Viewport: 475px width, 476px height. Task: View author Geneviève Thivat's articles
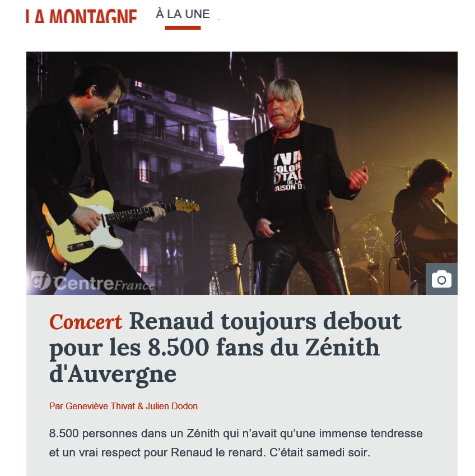(x=100, y=406)
